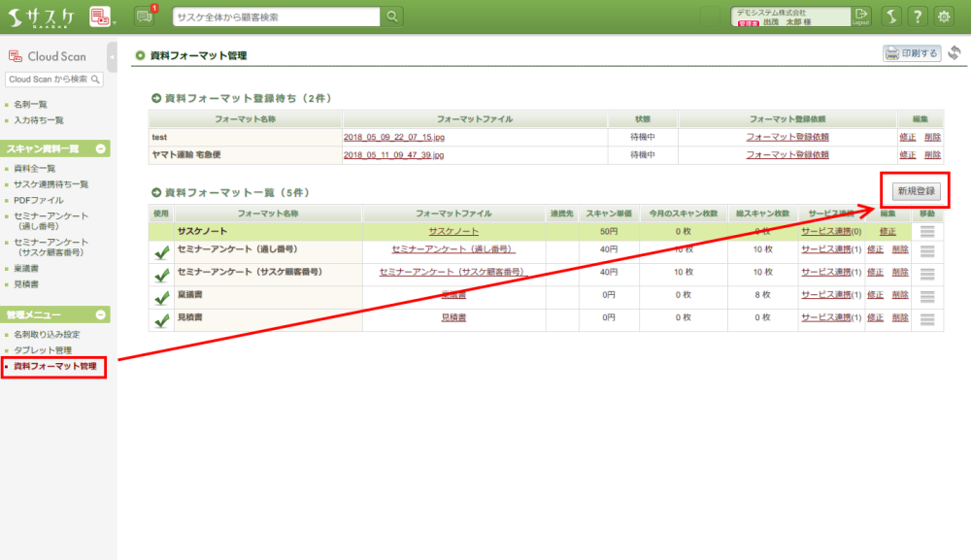Click the green magnifier search button
Viewport: 971px width, 560px height.
click(x=391, y=16)
